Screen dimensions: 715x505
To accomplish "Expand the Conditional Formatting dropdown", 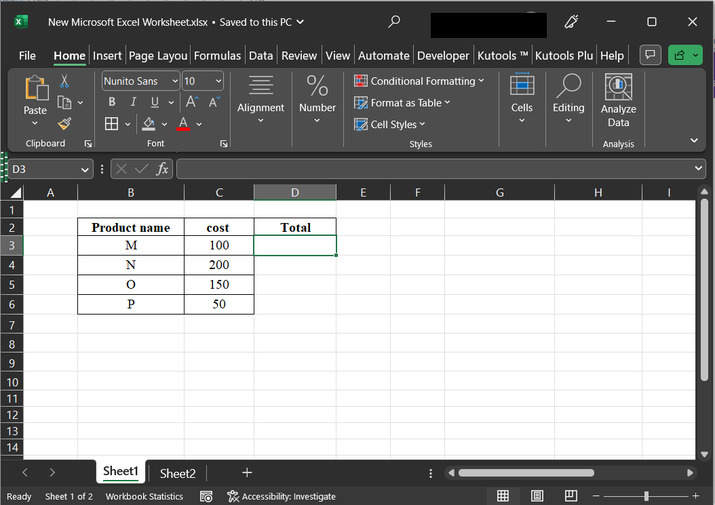I will click(419, 81).
